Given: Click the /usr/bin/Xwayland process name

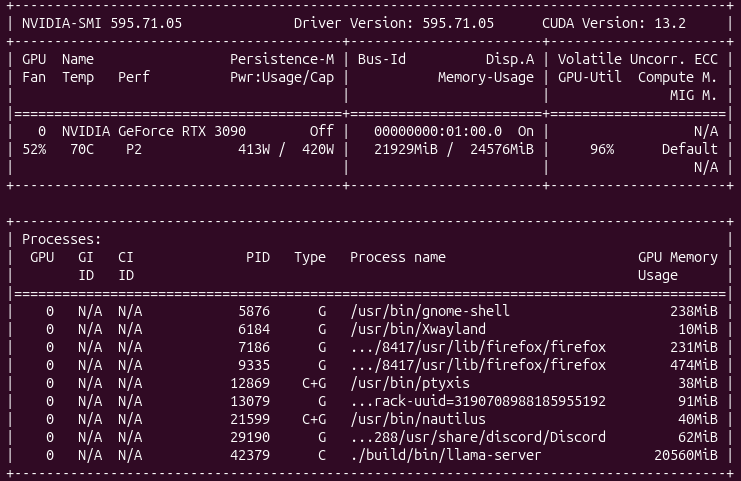Looking at the screenshot, I should tap(418, 329).
